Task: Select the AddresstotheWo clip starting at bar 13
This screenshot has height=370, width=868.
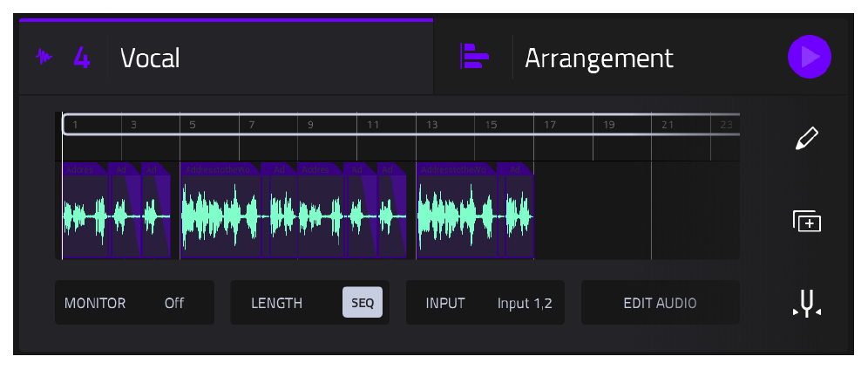Action: point(457,210)
